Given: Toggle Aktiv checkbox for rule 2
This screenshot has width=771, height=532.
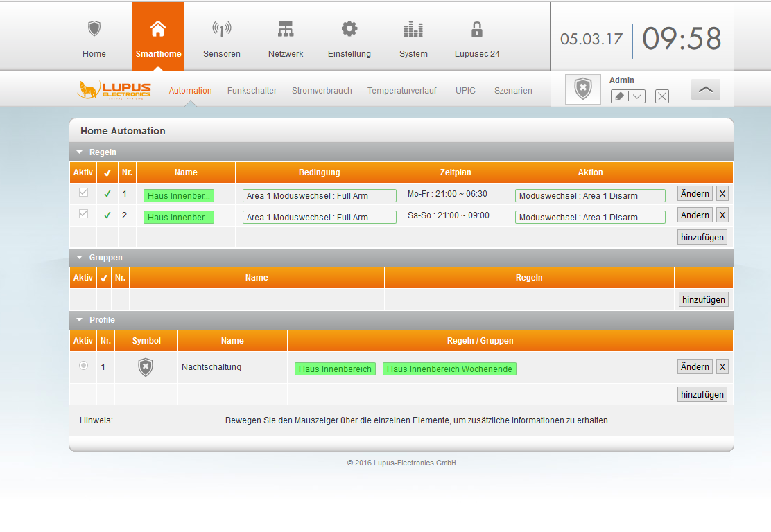Looking at the screenshot, I should click(83, 215).
